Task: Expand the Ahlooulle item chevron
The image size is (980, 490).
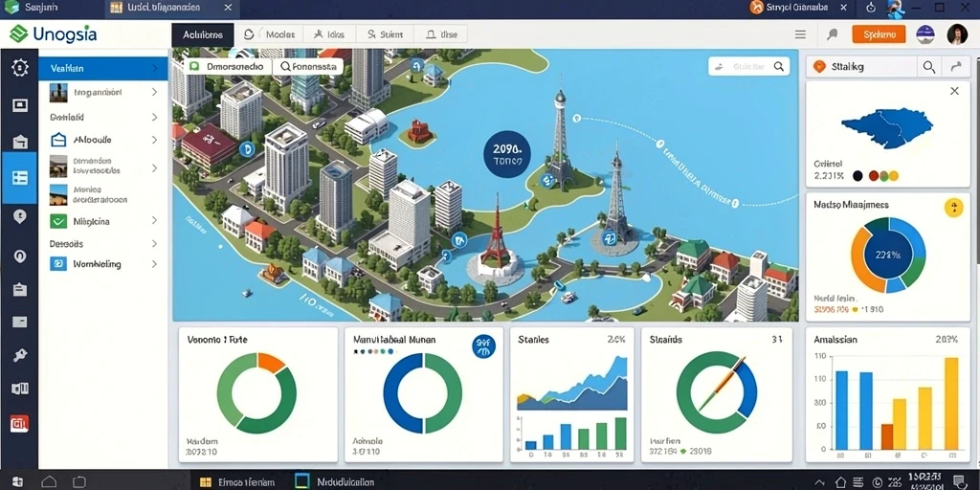Action: [154, 140]
